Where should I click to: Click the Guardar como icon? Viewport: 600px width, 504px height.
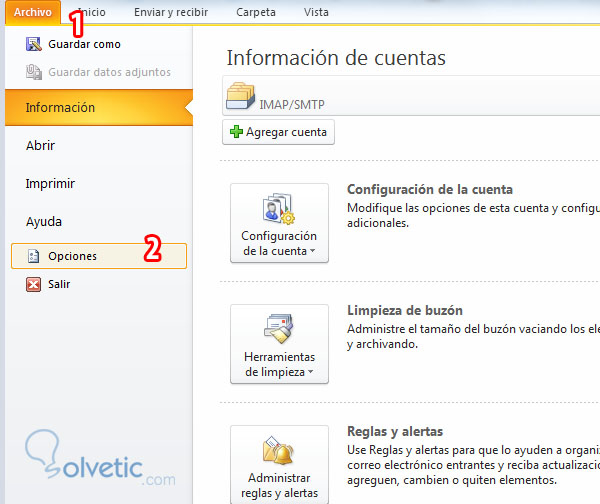click(x=34, y=44)
